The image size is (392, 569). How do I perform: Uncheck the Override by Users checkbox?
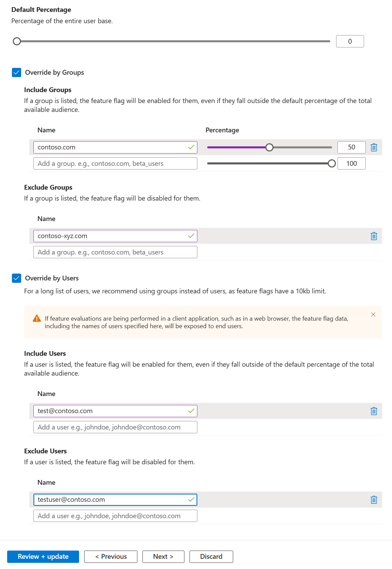16,278
